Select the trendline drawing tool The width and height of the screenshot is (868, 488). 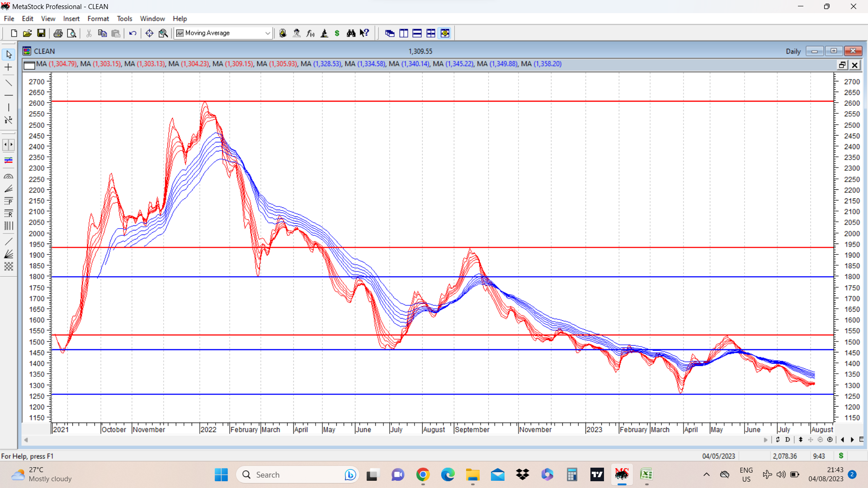point(9,83)
